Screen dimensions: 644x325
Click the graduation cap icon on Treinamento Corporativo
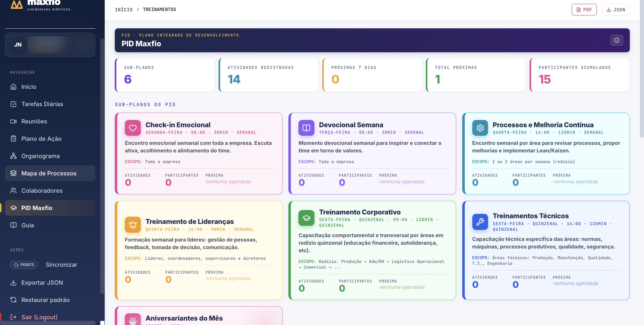(306, 218)
